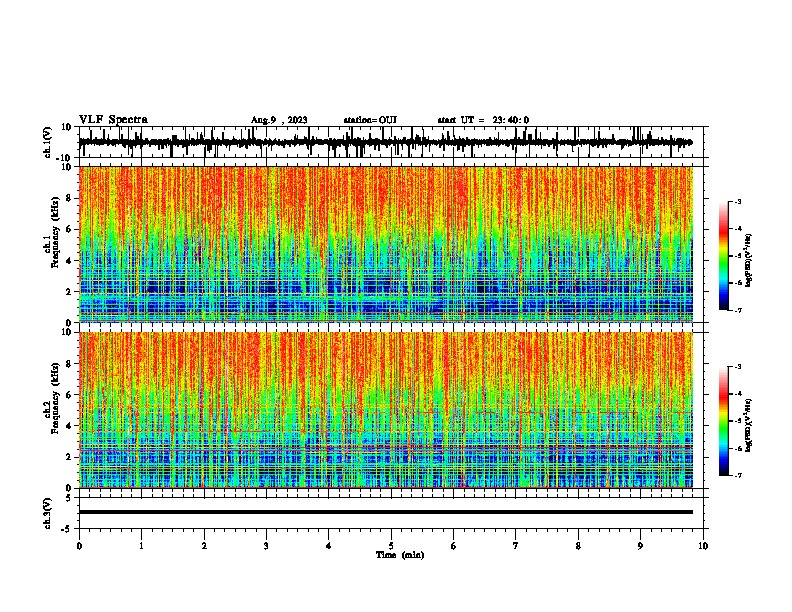
Task: Click the '-7' label on ch.2 colorbar
Action: coord(737,475)
